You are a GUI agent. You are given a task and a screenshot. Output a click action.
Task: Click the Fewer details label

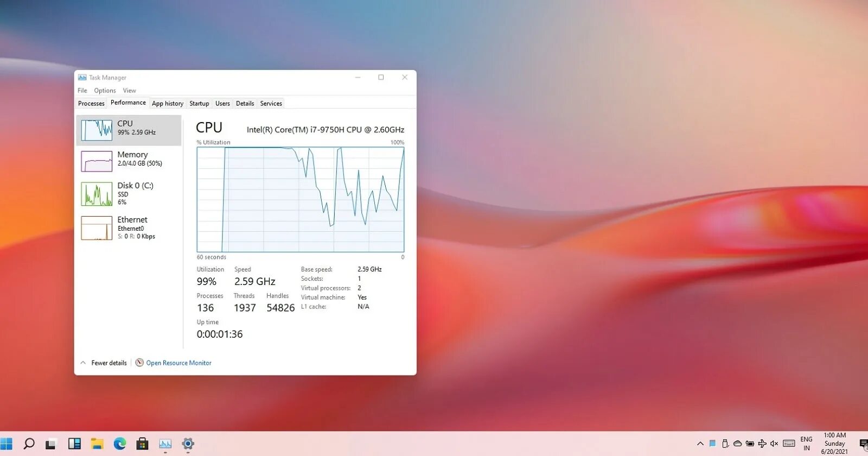109,363
